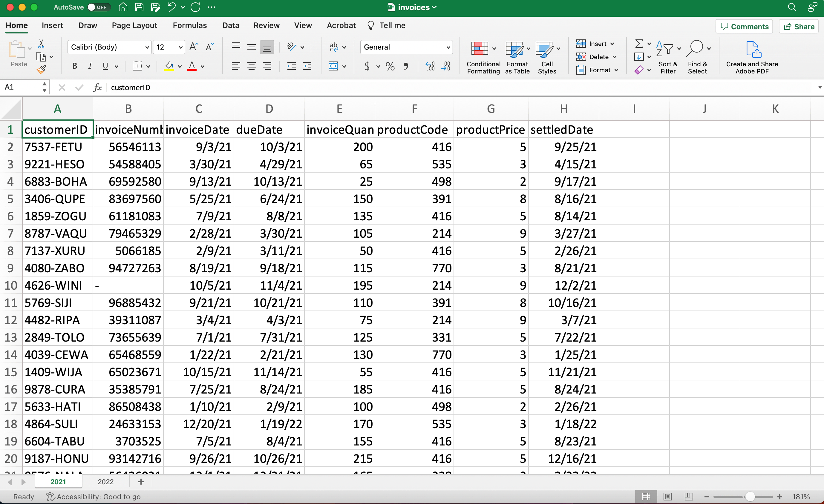The width and height of the screenshot is (824, 504).
Task: Select the Formulas menu tab
Action: click(189, 25)
